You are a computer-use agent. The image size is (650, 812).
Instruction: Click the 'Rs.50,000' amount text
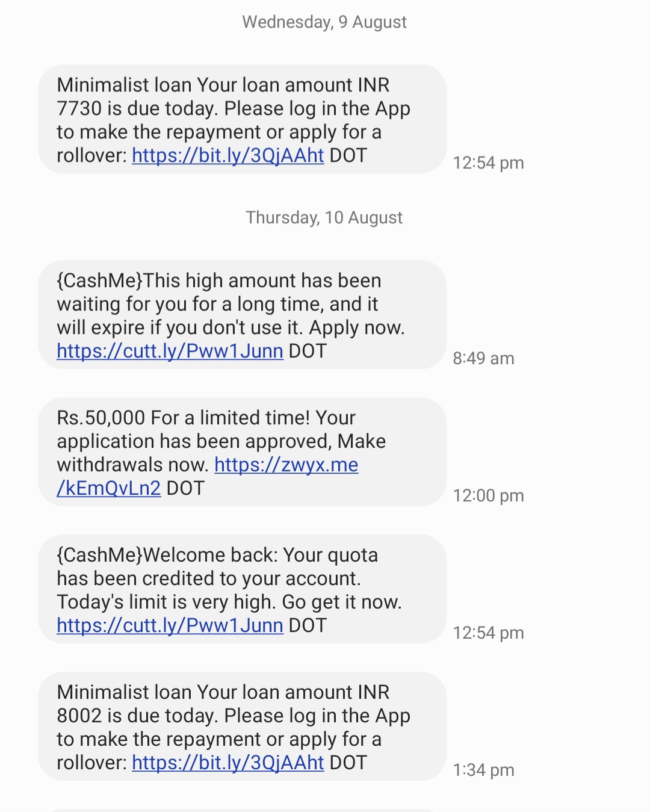click(101, 418)
